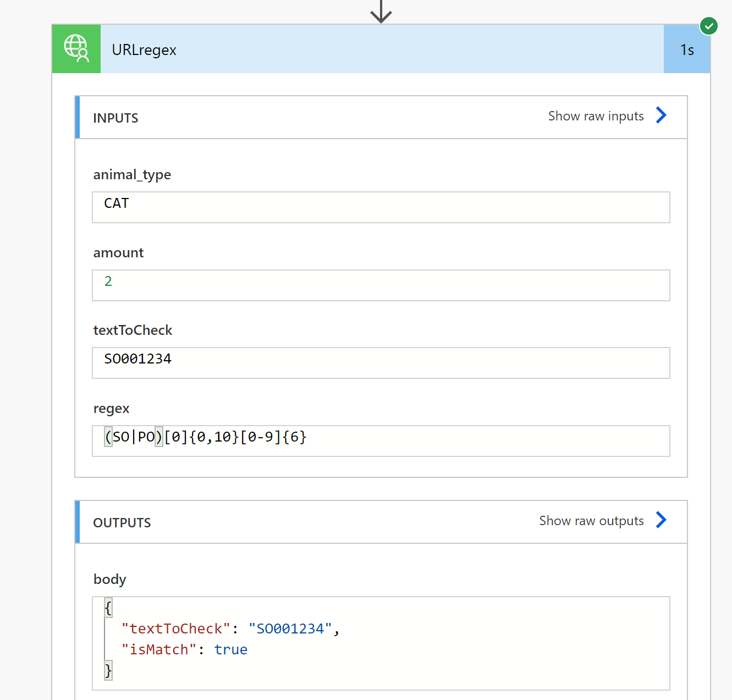This screenshot has width=732, height=700.
Task: Expand raw inputs with the blue chevron
Action: pos(661,115)
